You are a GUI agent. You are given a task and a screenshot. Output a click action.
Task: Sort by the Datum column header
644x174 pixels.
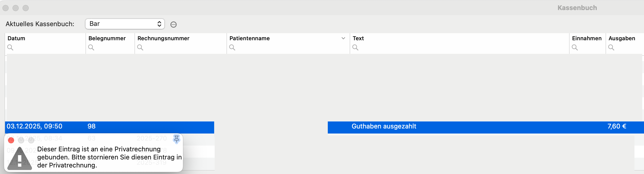pos(16,38)
